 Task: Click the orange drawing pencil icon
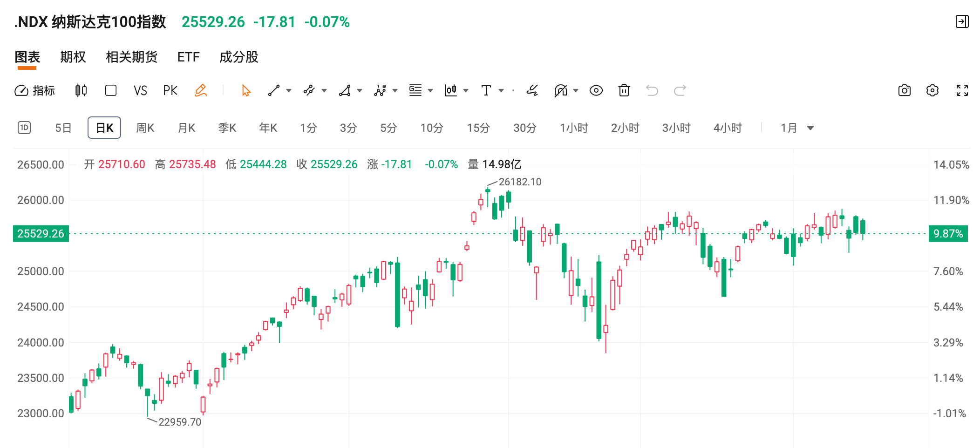coord(201,90)
